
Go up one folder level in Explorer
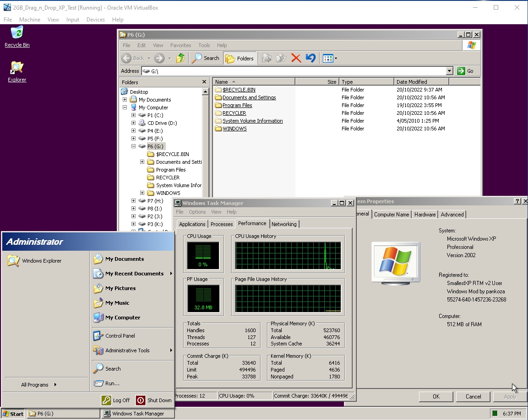180,58
